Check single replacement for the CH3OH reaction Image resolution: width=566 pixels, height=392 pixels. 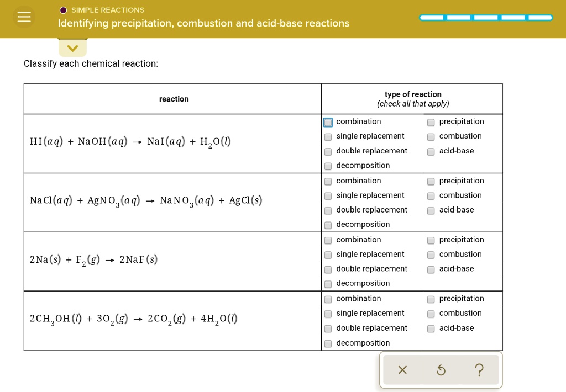pos(328,313)
